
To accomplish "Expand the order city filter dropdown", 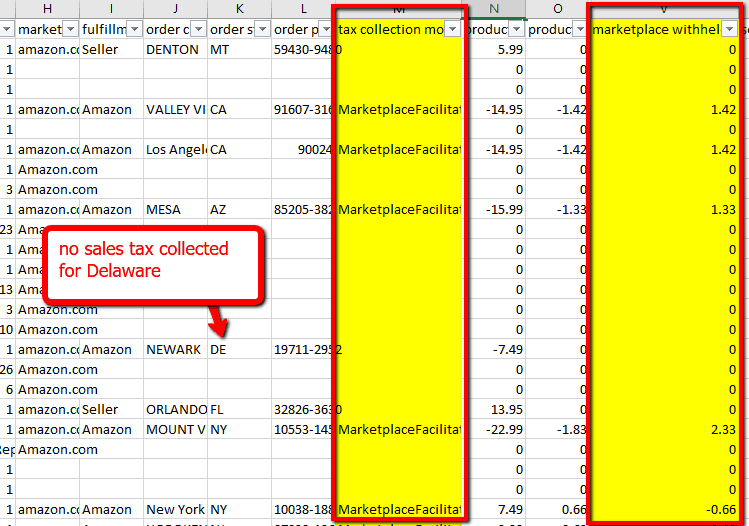I will click(197, 30).
